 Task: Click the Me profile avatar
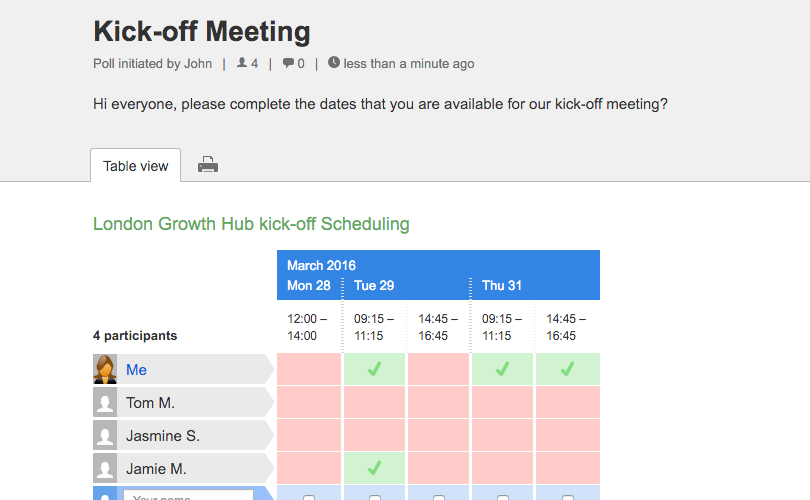tap(105, 369)
